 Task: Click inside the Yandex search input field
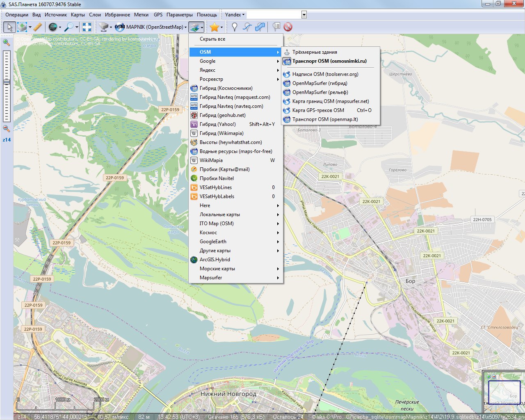click(274, 15)
